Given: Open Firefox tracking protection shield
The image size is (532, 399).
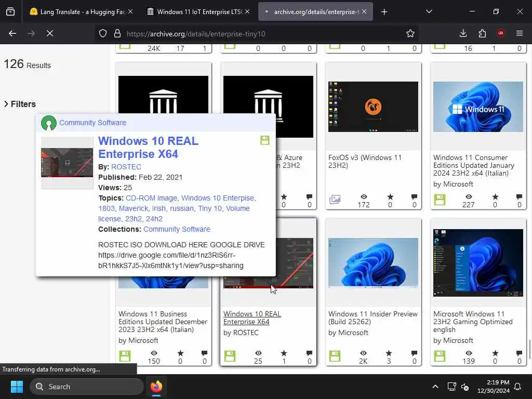Looking at the screenshot, I should pos(103,34).
